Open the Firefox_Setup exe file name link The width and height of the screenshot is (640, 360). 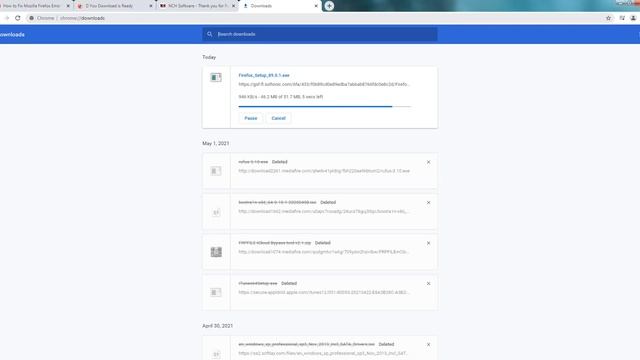click(264, 75)
